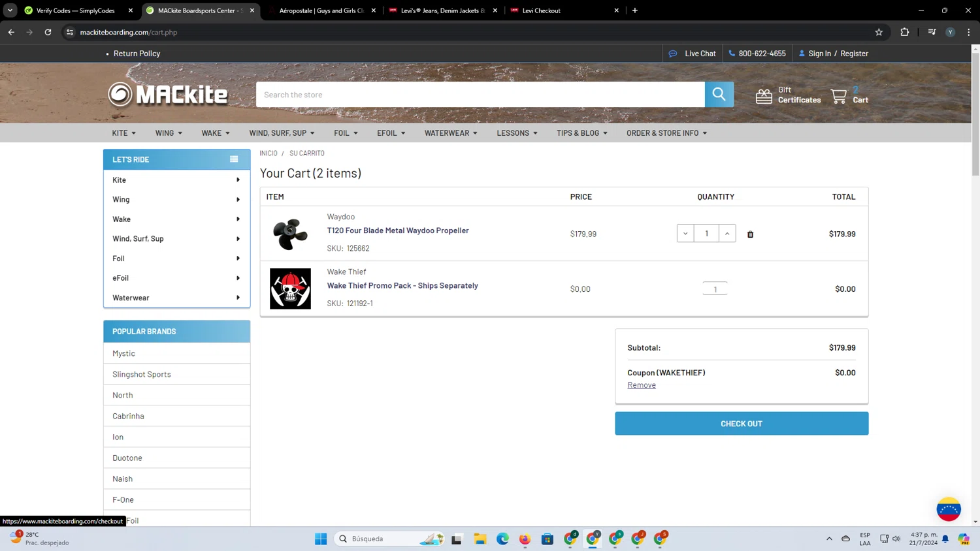Expand WING navigation menu
980x551 pixels.
click(169, 133)
